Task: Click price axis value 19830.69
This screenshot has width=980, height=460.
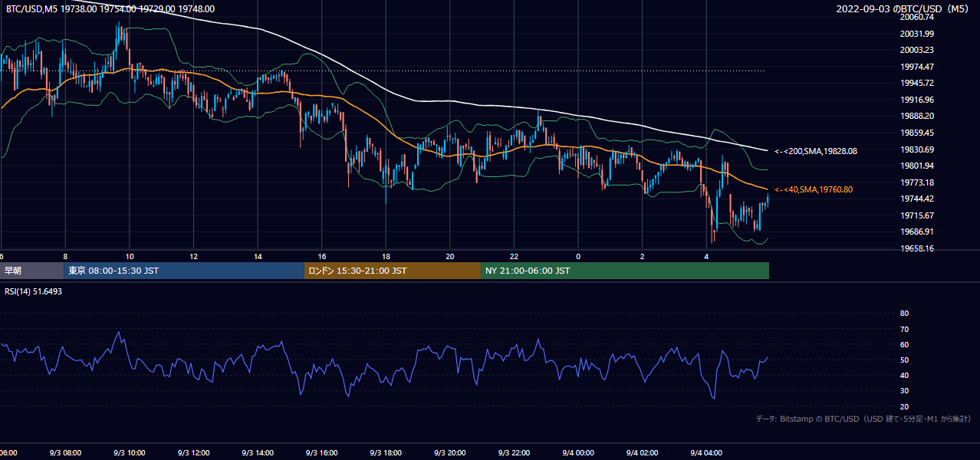Action: point(917,149)
